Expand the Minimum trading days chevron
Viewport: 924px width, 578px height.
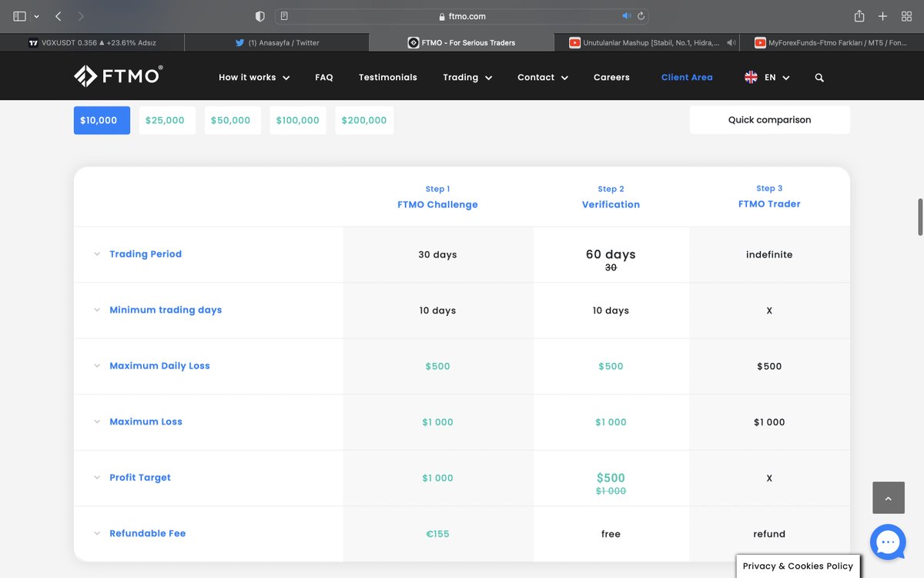[97, 310]
